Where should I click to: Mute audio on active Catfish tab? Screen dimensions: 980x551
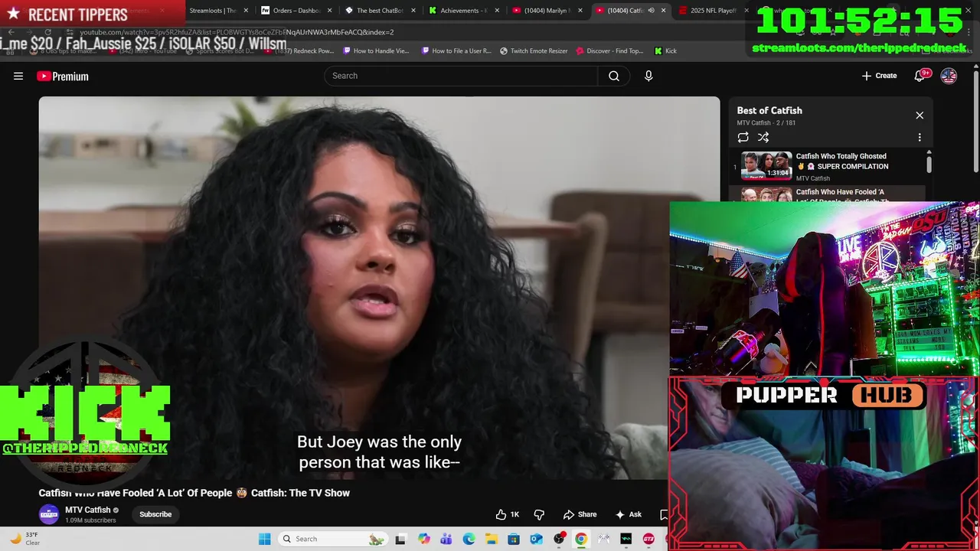(x=651, y=11)
